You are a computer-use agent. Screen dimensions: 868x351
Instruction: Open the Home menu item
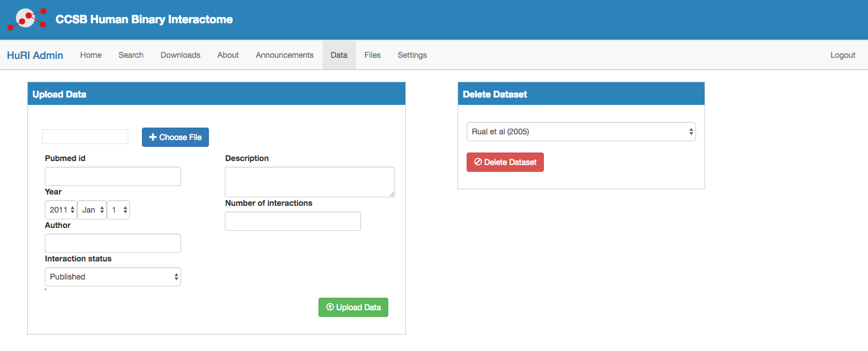click(x=91, y=55)
